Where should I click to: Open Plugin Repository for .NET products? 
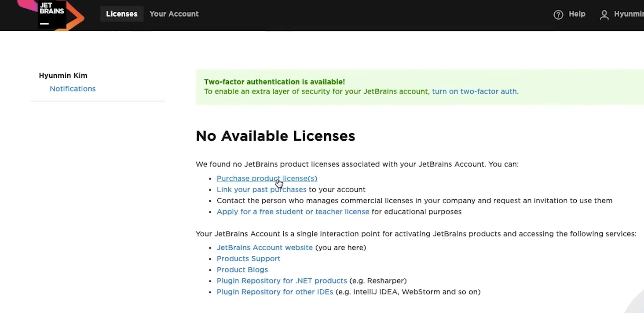[282, 280]
